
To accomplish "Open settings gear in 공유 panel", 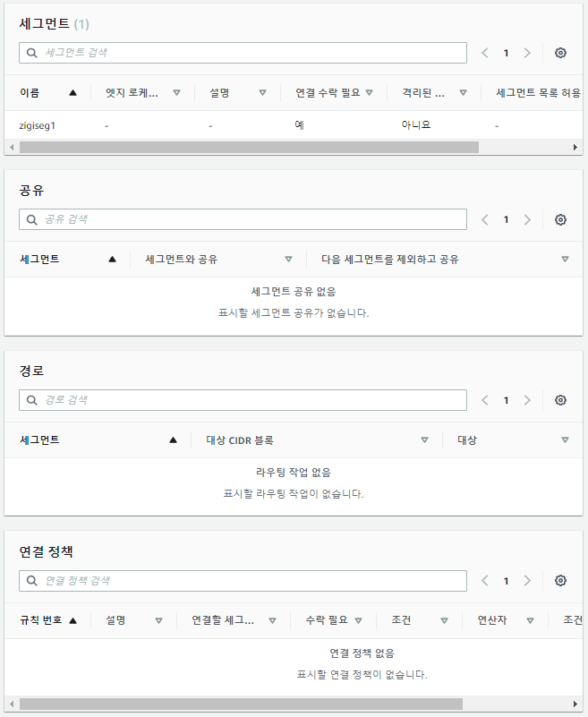I will pyautogui.click(x=560, y=220).
